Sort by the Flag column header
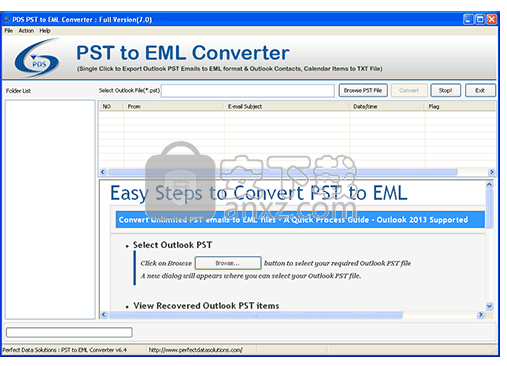The image size is (507, 366). click(x=460, y=106)
